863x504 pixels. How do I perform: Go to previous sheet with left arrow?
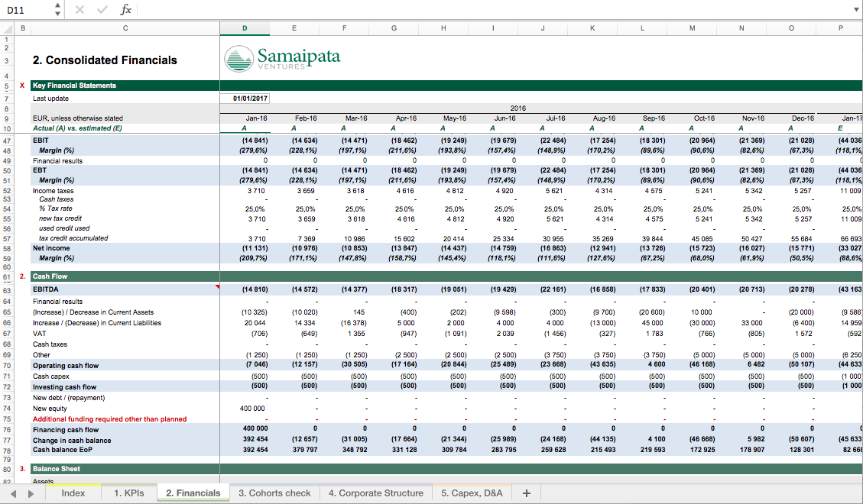(13, 493)
